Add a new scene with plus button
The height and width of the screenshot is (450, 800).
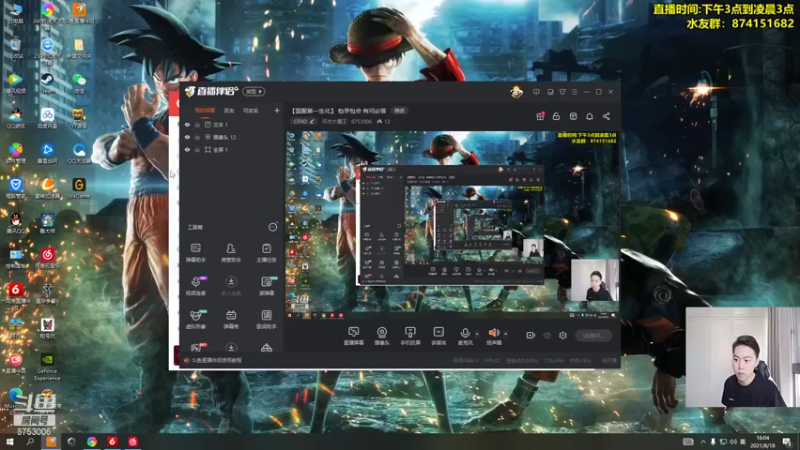pyautogui.click(x=277, y=110)
